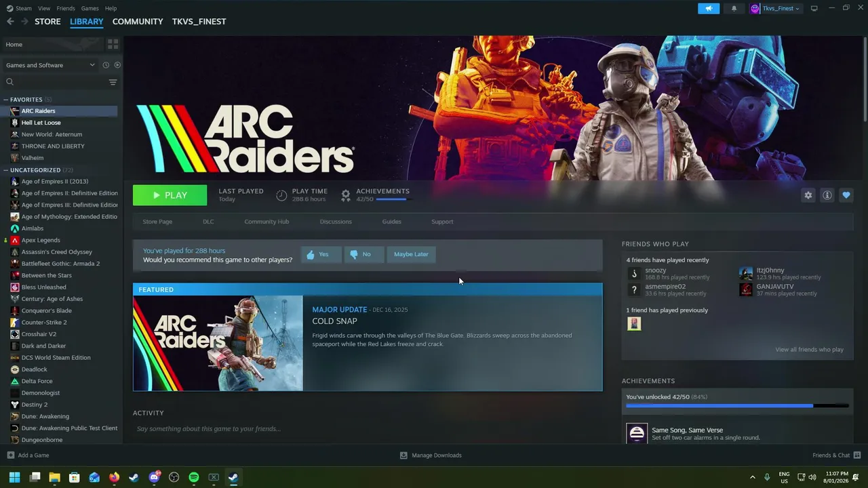
Task: Click the activity post text field
Action: click(x=368, y=428)
